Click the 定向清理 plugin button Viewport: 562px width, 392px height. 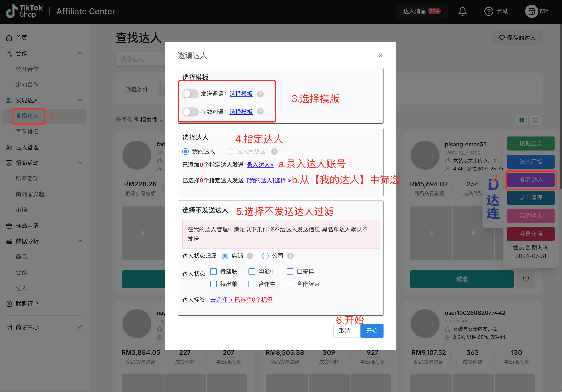coord(531,198)
